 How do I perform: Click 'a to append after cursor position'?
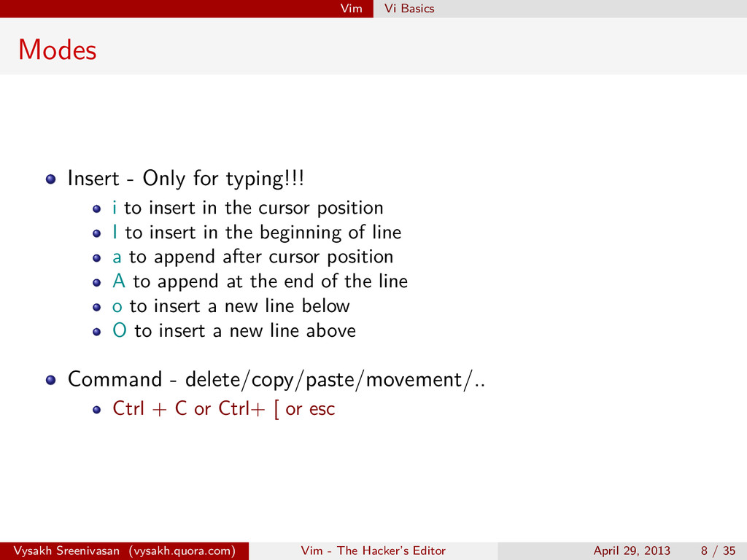(253, 257)
